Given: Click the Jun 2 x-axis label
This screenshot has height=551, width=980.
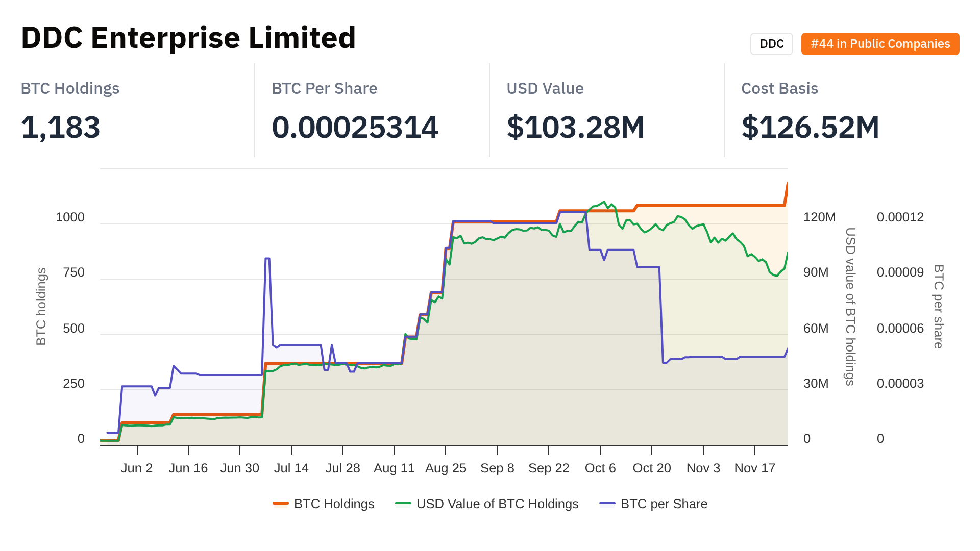Looking at the screenshot, I should pos(137,468).
